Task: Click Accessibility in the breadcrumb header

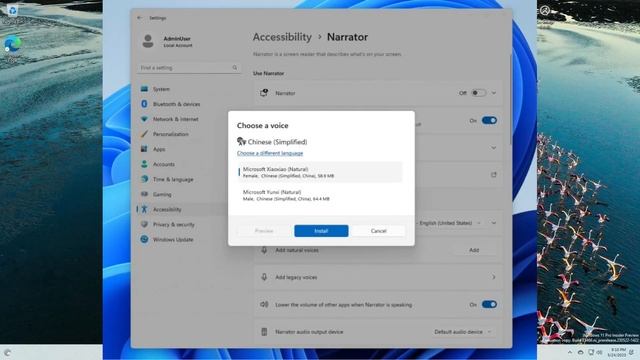Action: click(282, 37)
